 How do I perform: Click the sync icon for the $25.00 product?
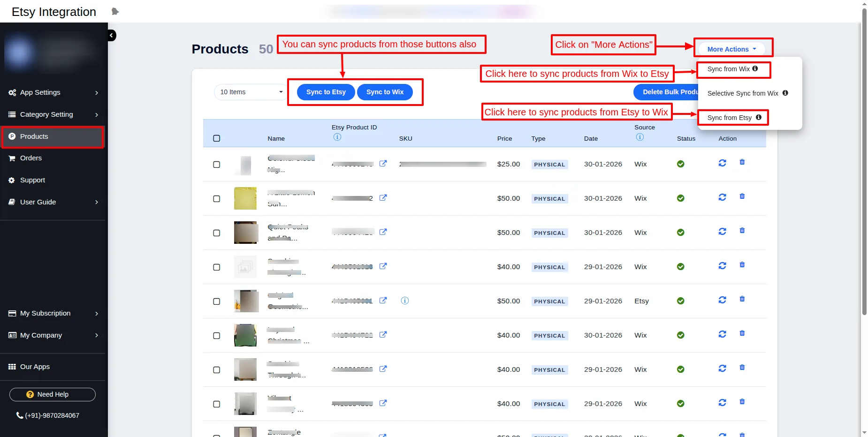(x=722, y=163)
